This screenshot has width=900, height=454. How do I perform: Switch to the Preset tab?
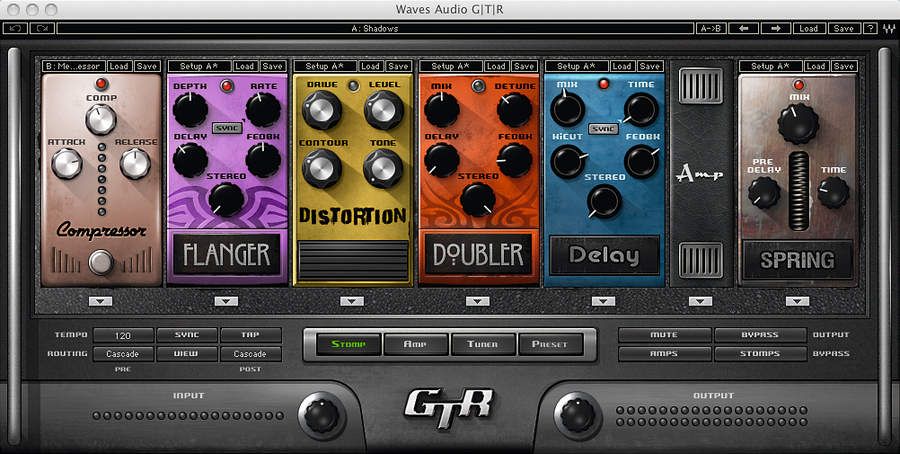550,344
